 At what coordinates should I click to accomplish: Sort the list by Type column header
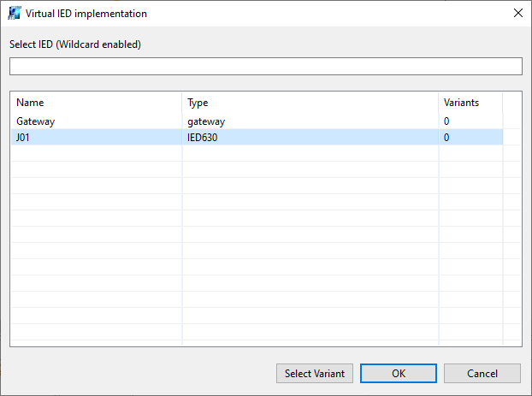click(310, 103)
